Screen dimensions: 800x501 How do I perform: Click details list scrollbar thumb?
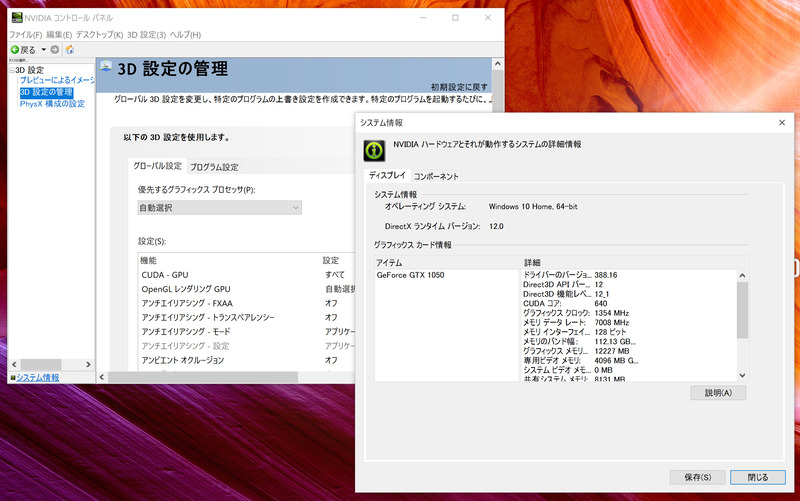(x=742, y=309)
